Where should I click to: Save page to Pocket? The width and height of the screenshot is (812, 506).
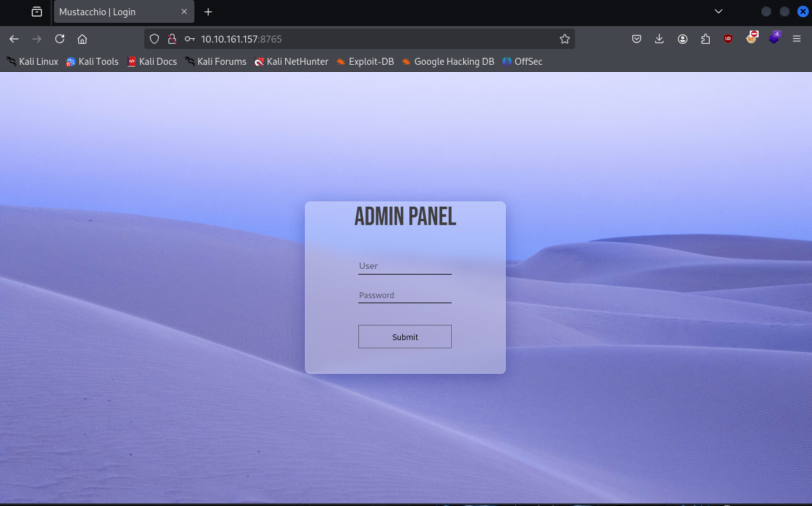click(637, 39)
